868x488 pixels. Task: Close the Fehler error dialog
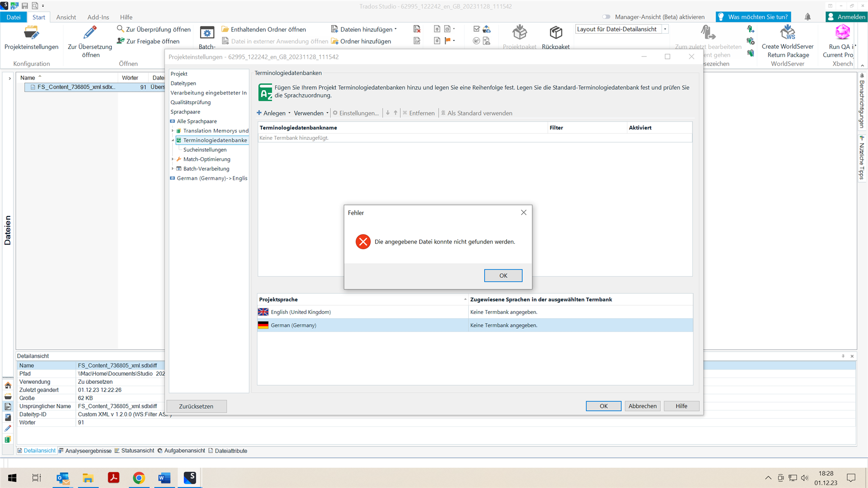tap(523, 213)
